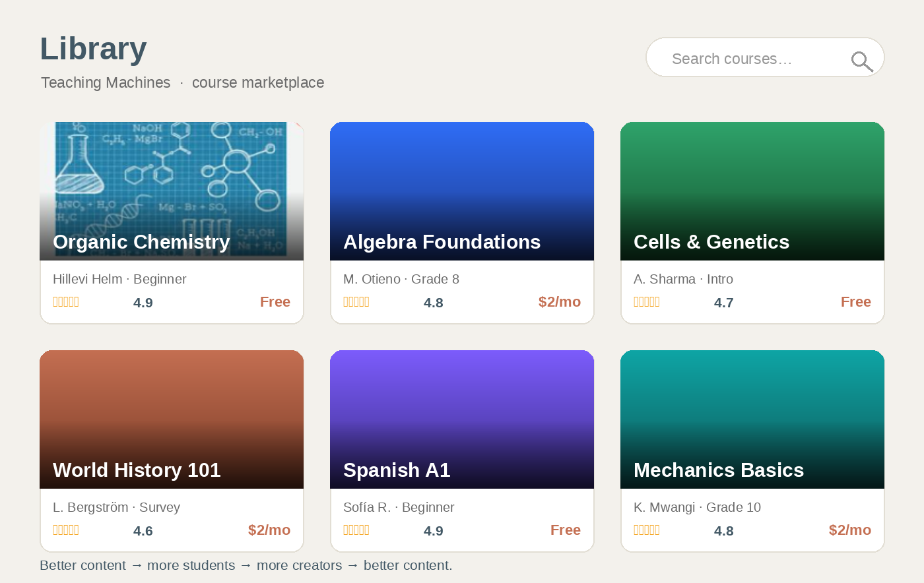
Task: Open the Spanish A1 course card
Action: pos(462,451)
